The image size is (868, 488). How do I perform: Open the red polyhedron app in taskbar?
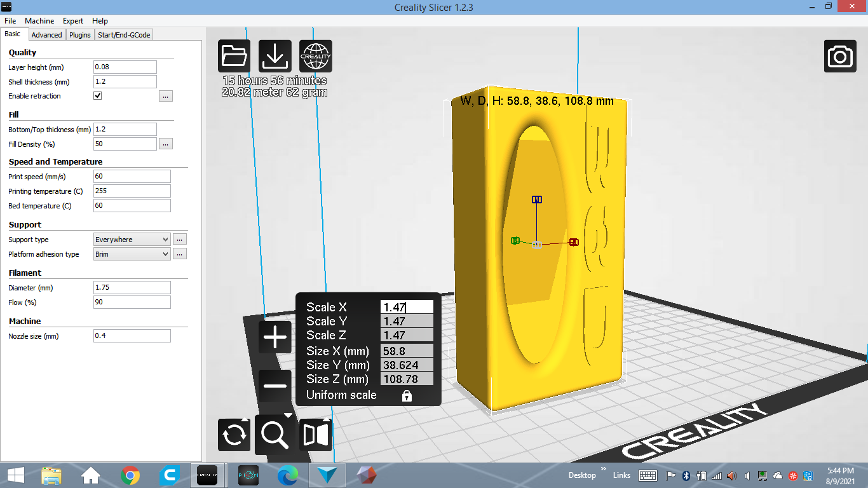367,475
